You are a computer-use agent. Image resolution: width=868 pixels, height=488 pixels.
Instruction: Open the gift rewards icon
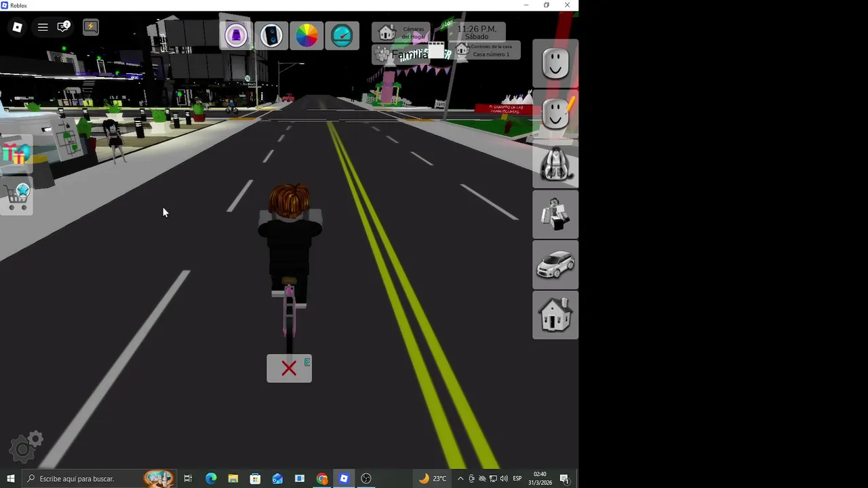pos(16,154)
